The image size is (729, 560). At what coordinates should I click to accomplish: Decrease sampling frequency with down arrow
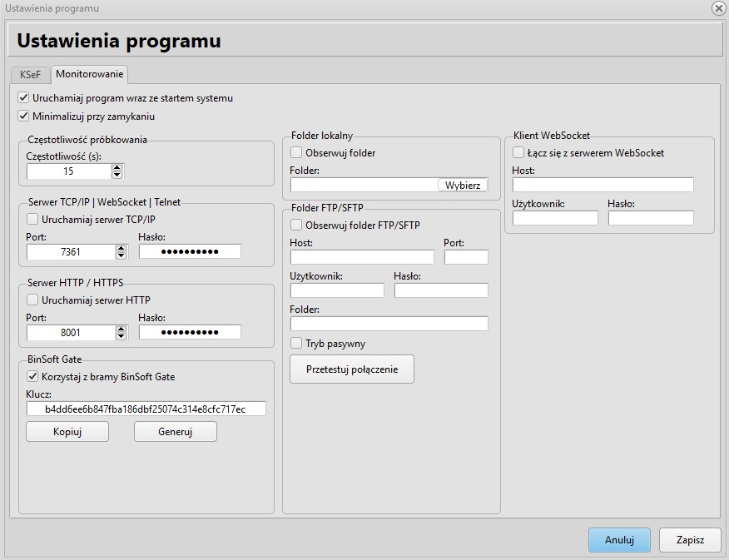click(117, 175)
